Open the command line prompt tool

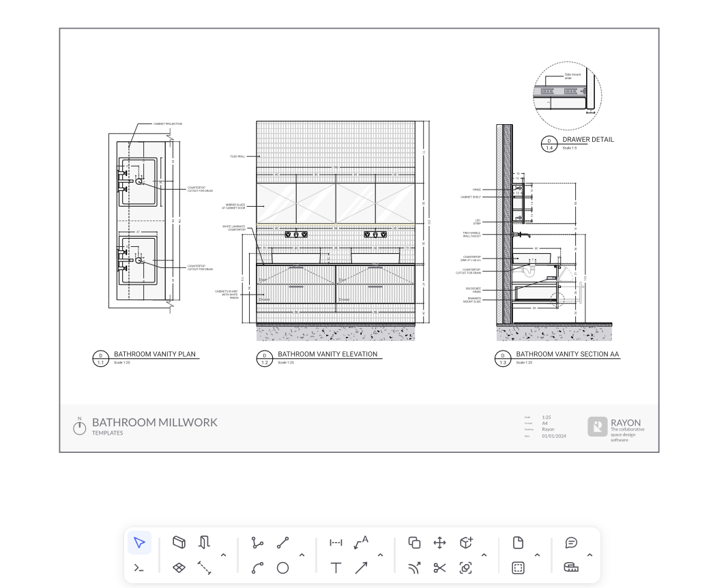tap(139, 568)
